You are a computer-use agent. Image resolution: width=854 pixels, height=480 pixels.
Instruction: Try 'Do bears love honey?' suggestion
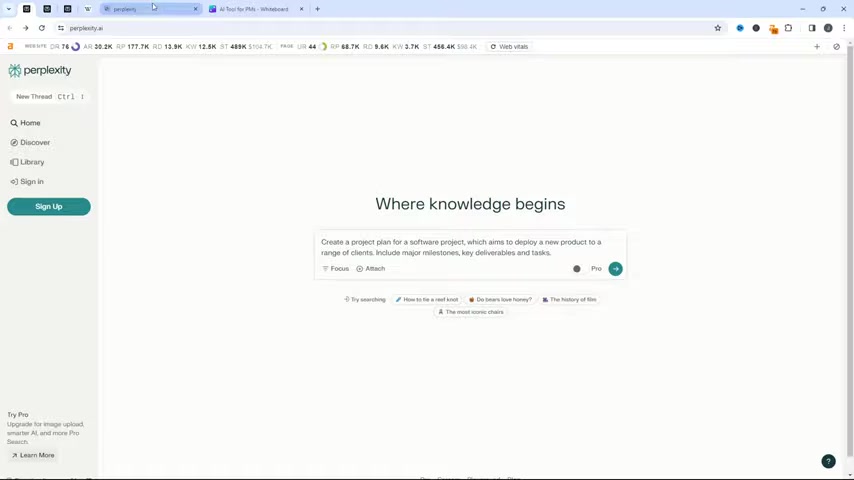[501, 300]
